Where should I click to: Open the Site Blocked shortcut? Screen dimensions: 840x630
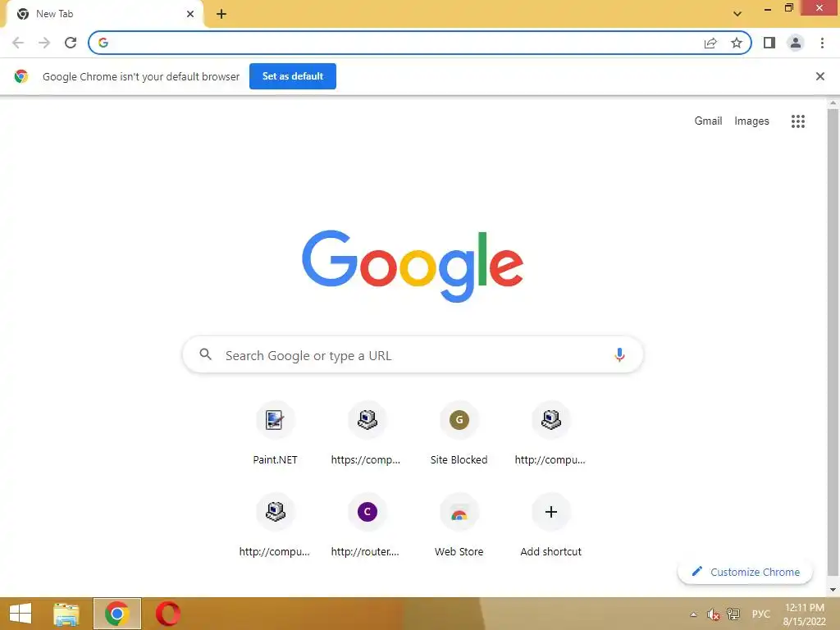(459, 433)
